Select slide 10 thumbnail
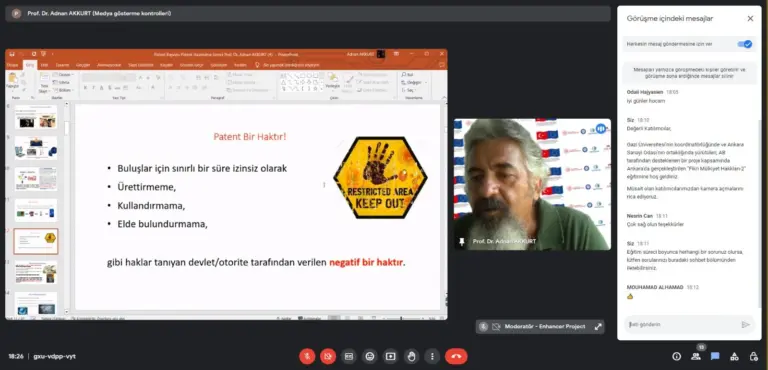This screenshot has height=370, width=768. click(x=36, y=179)
